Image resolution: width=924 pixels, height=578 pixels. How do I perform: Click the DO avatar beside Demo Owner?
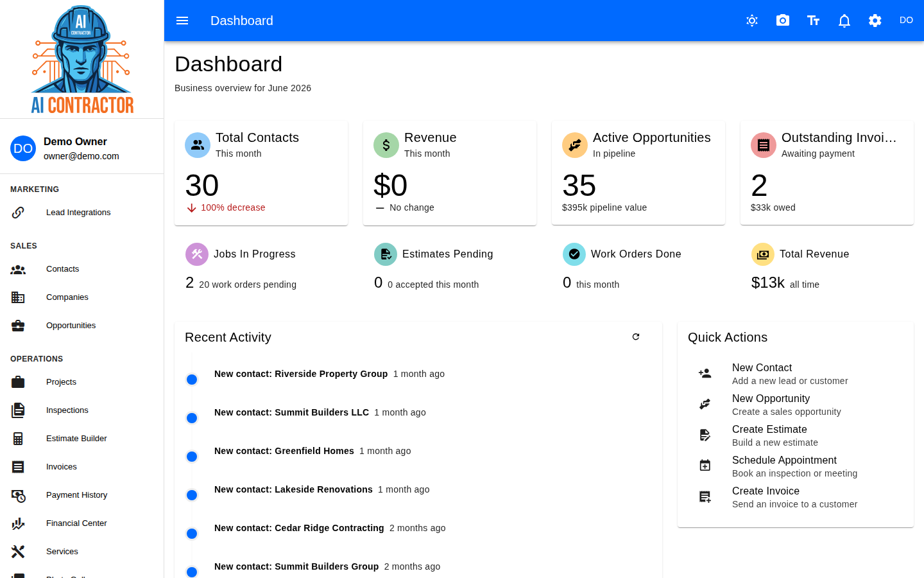pyautogui.click(x=23, y=148)
